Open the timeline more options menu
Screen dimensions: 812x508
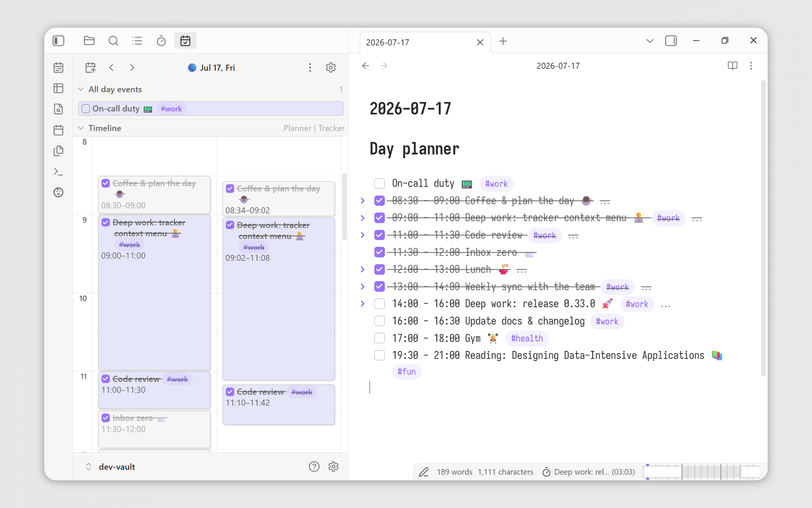(310, 67)
